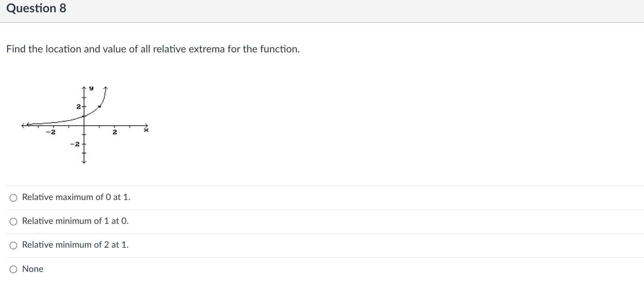Click the question prompt text about relative extrema

tap(152, 49)
